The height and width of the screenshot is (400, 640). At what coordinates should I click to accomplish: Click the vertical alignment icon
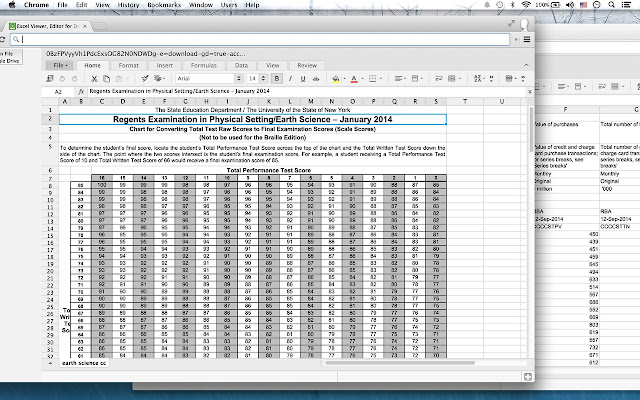coord(415,78)
